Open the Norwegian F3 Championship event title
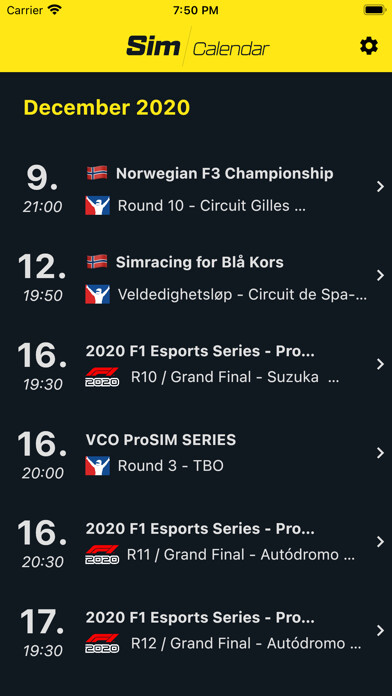The width and height of the screenshot is (392, 696). coord(225,174)
